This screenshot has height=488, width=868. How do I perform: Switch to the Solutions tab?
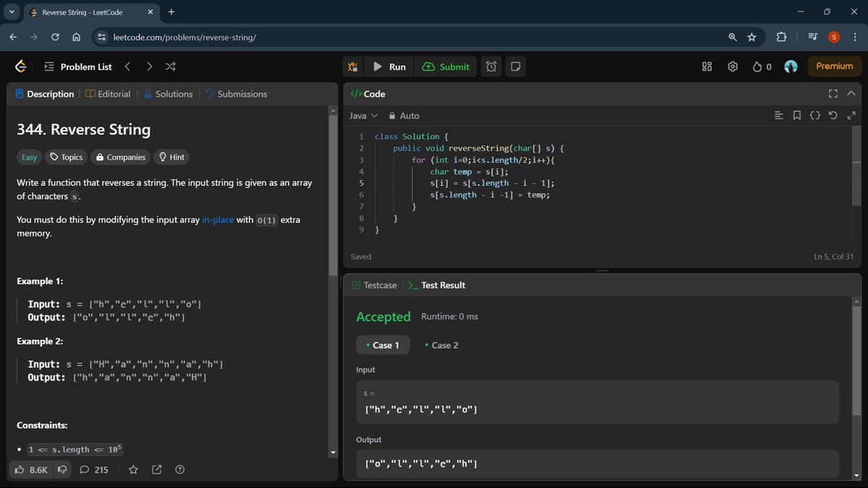168,94
